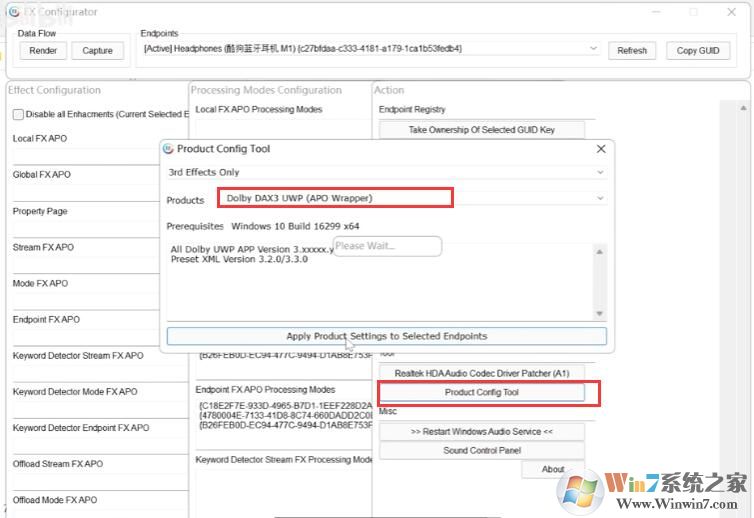Click the Windows 10 Build 16299 x64 text
754x518 pixels.
pyautogui.click(x=295, y=226)
